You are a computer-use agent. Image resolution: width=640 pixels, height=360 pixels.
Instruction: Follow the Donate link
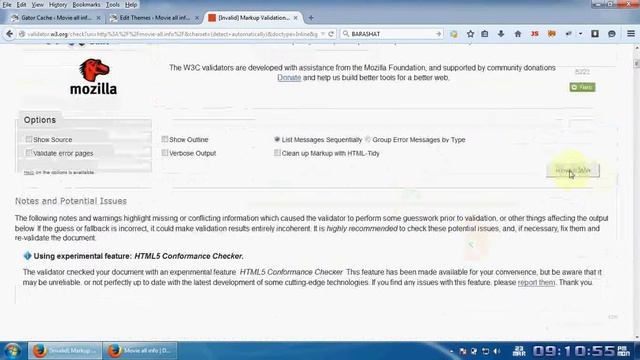(x=289, y=78)
